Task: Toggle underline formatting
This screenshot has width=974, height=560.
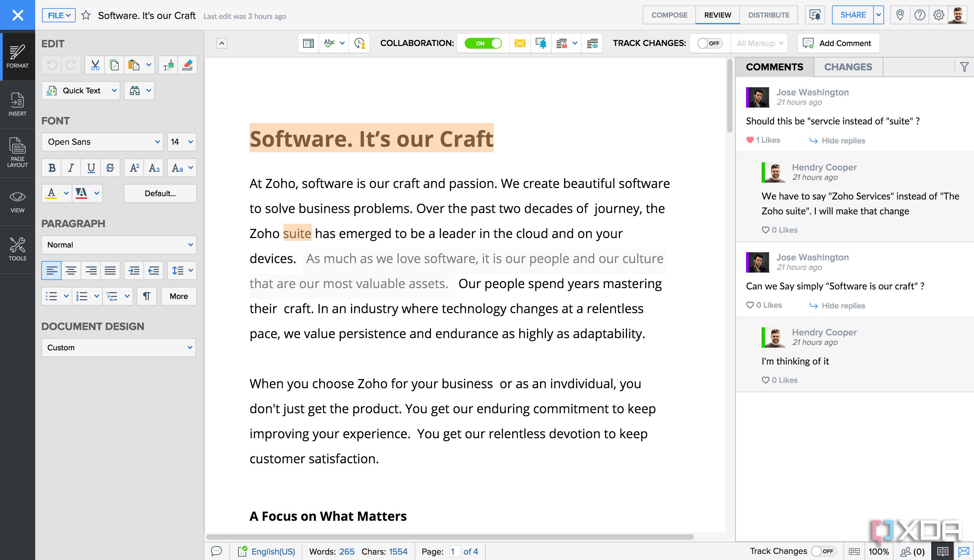Action: 91,168
